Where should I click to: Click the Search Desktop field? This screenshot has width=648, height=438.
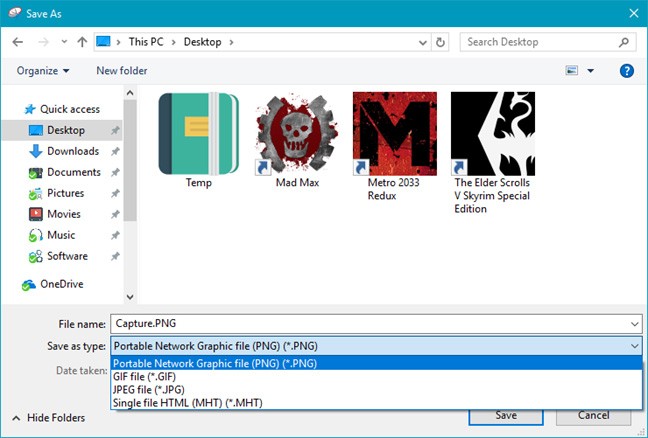(538, 42)
